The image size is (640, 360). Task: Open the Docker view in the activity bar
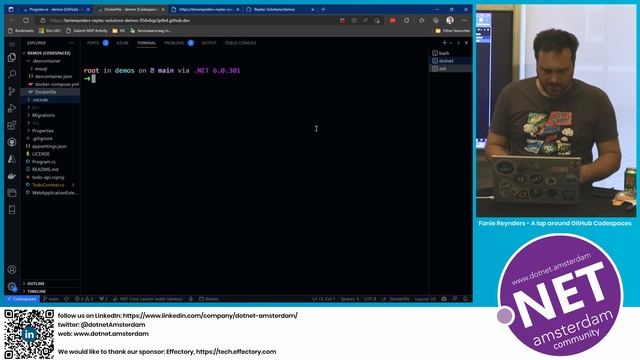point(12,176)
